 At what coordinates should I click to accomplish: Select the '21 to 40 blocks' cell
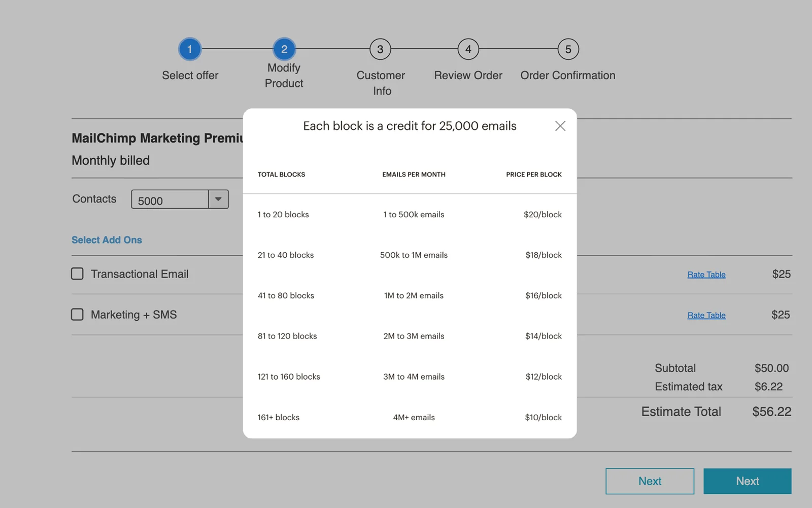(286, 255)
